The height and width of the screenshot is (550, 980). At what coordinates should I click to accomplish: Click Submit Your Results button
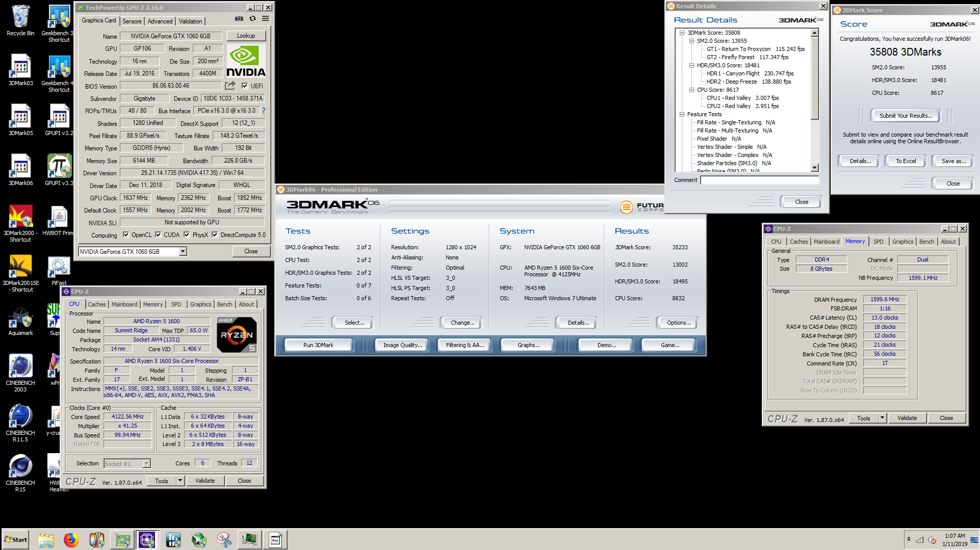tap(906, 116)
